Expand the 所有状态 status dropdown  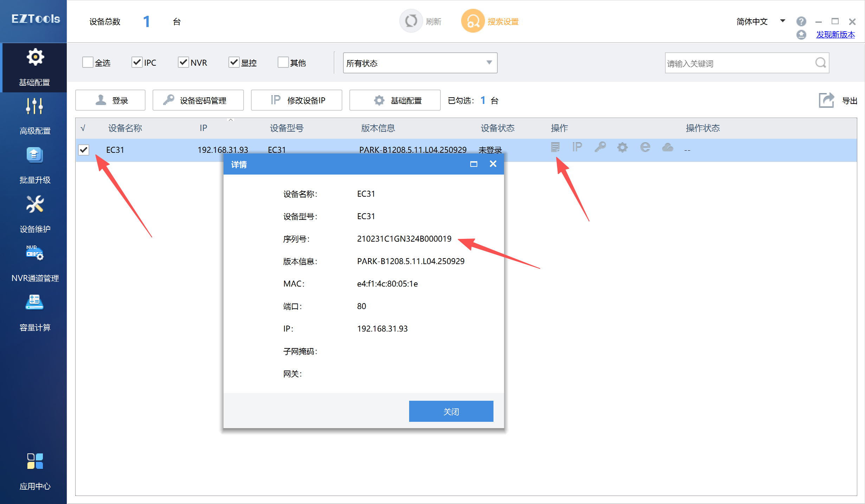(x=420, y=63)
